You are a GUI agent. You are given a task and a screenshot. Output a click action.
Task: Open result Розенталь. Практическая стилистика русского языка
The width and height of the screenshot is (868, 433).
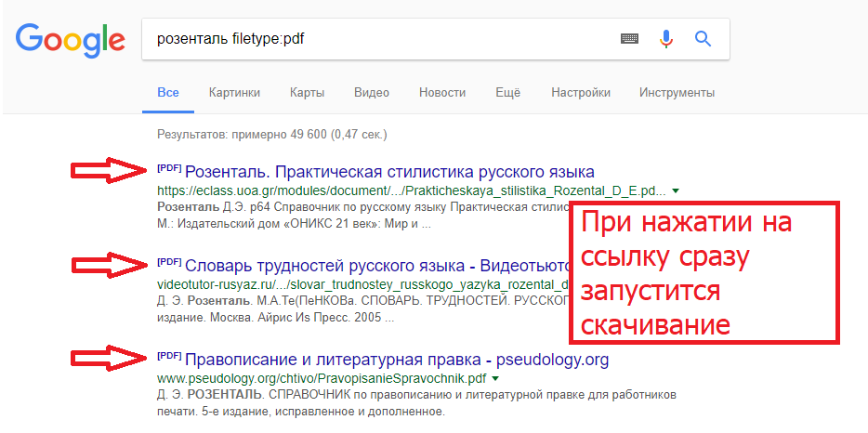coord(389,172)
